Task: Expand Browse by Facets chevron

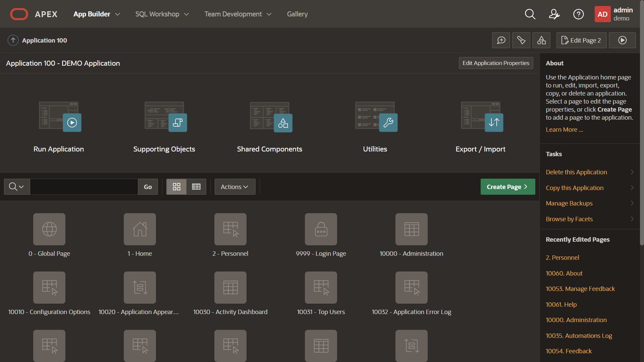Action: pyautogui.click(x=632, y=219)
